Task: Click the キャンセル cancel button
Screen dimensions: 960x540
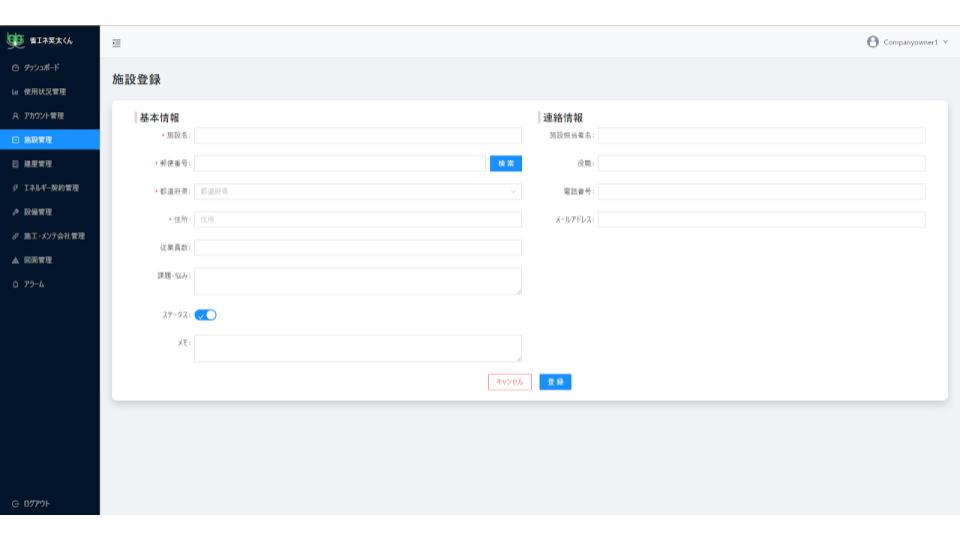Action: tap(510, 382)
